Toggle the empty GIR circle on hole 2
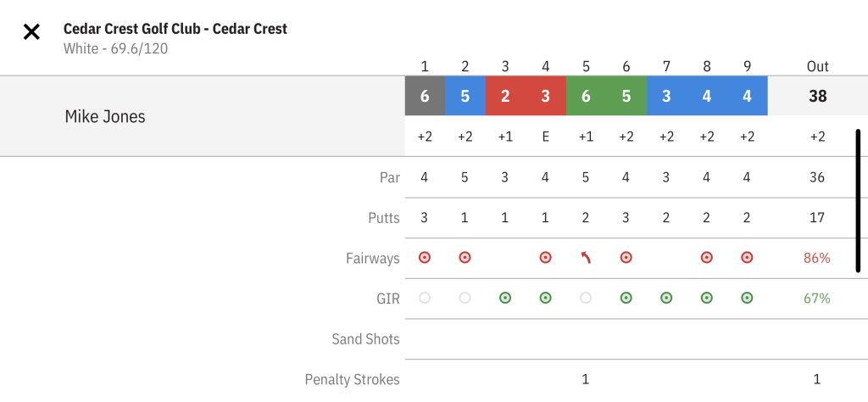The width and height of the screenshot is (868, 402). coord(465,299)
